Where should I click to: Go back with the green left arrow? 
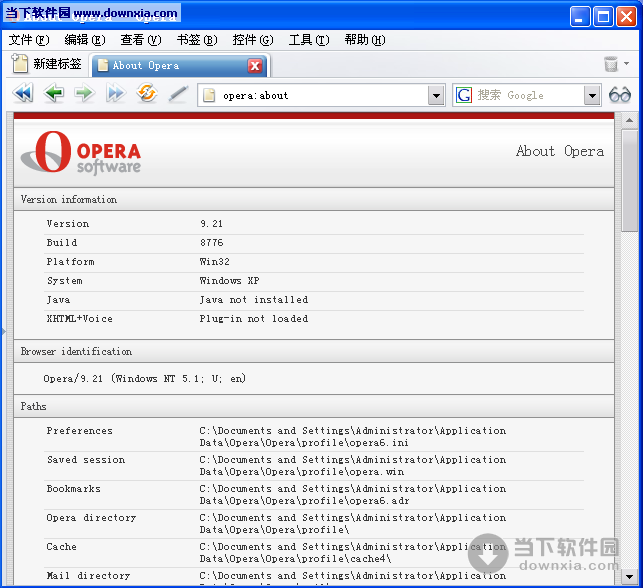click(54, 93)
